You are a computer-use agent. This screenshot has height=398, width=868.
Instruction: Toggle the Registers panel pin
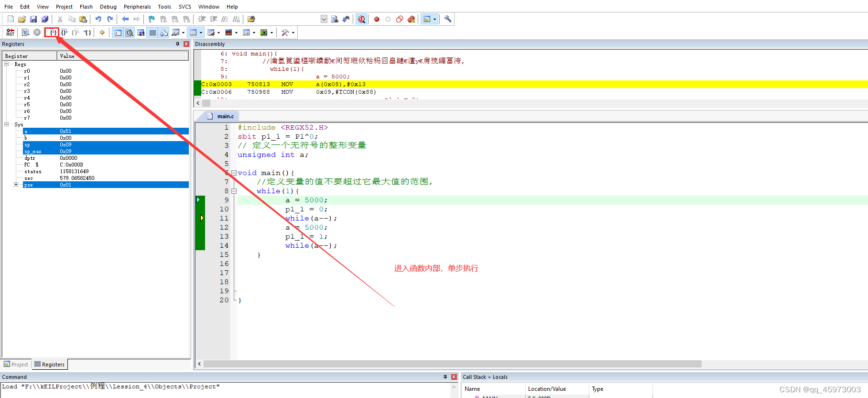pos(177,44)
